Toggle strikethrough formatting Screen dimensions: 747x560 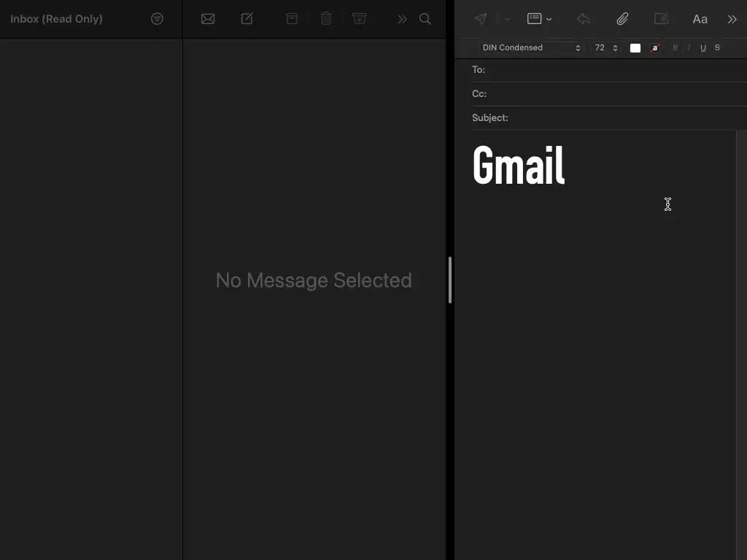tap(717, 47)
